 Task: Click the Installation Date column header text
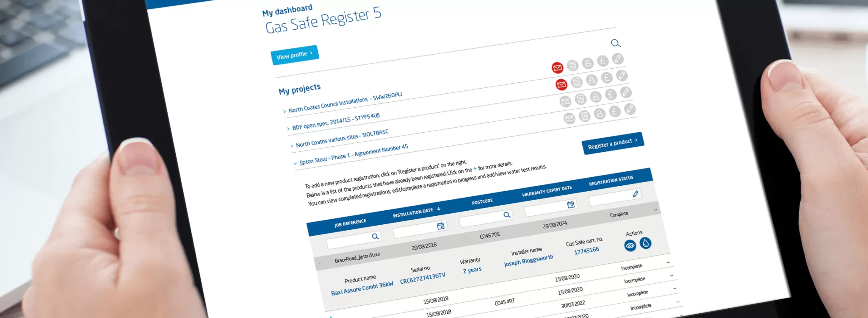[412, 213]
